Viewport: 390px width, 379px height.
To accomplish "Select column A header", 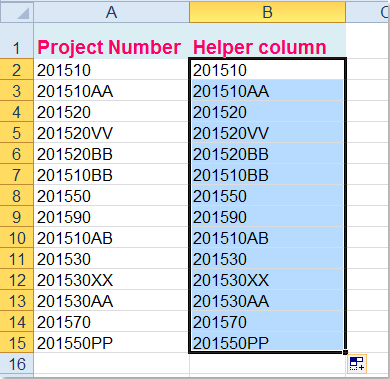I will [111, 12].
